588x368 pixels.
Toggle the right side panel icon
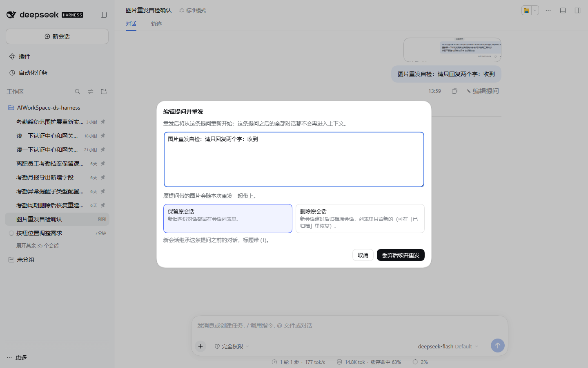(x=577, y=10)
